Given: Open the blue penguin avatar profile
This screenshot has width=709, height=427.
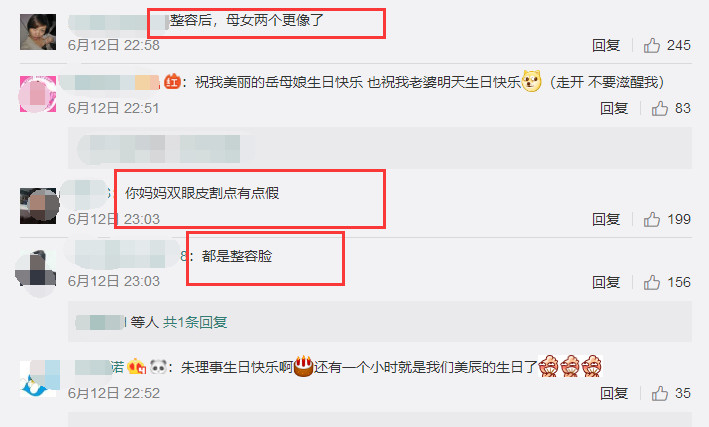Looking at the screenshot, I should [x=38, y=379].
